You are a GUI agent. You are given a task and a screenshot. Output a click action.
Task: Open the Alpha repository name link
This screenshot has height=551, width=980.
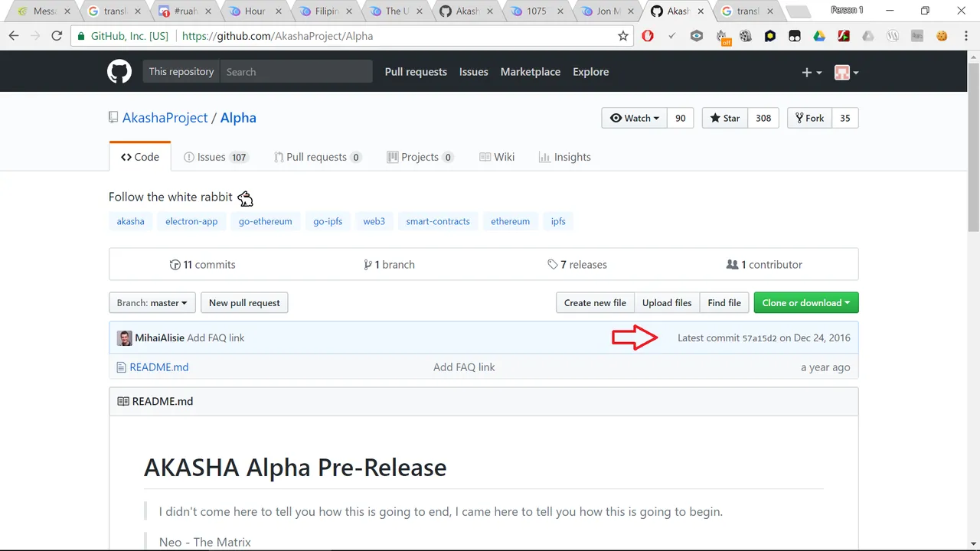tap(238, 118)
